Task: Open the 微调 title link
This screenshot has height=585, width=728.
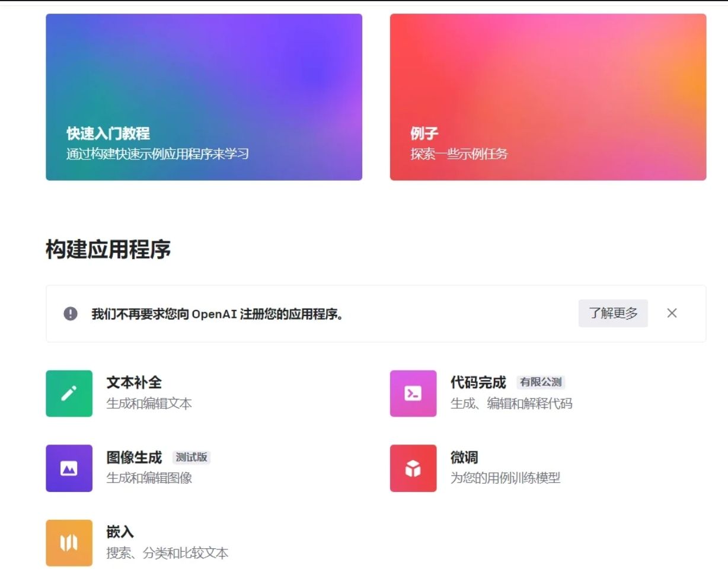Action: (x=464, y=458)
